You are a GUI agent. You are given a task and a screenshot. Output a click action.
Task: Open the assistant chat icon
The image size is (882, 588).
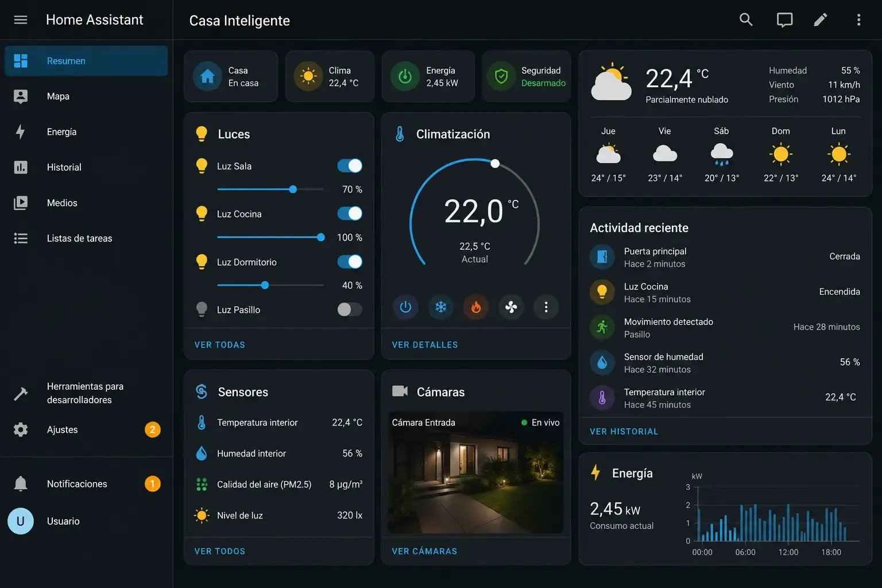[784, 20]
